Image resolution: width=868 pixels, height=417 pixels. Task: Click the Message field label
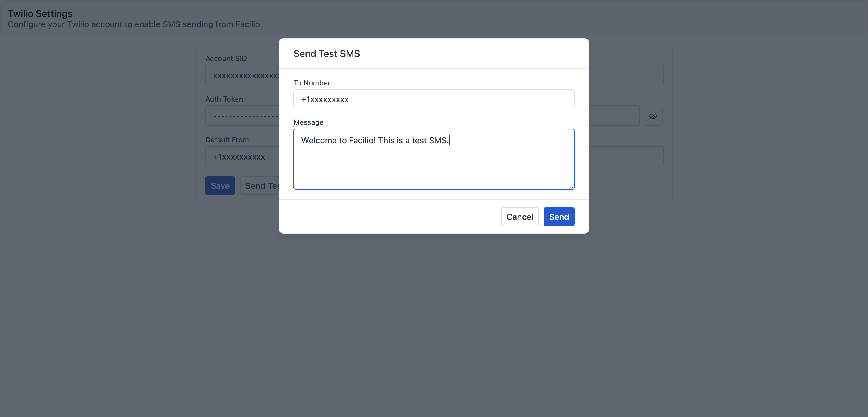[308, 122]
